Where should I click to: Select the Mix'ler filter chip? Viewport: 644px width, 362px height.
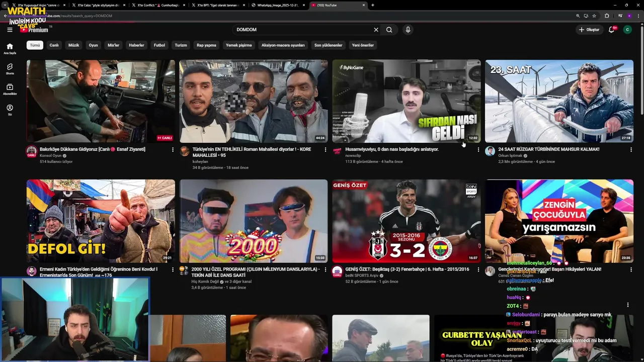coord(113,45)
